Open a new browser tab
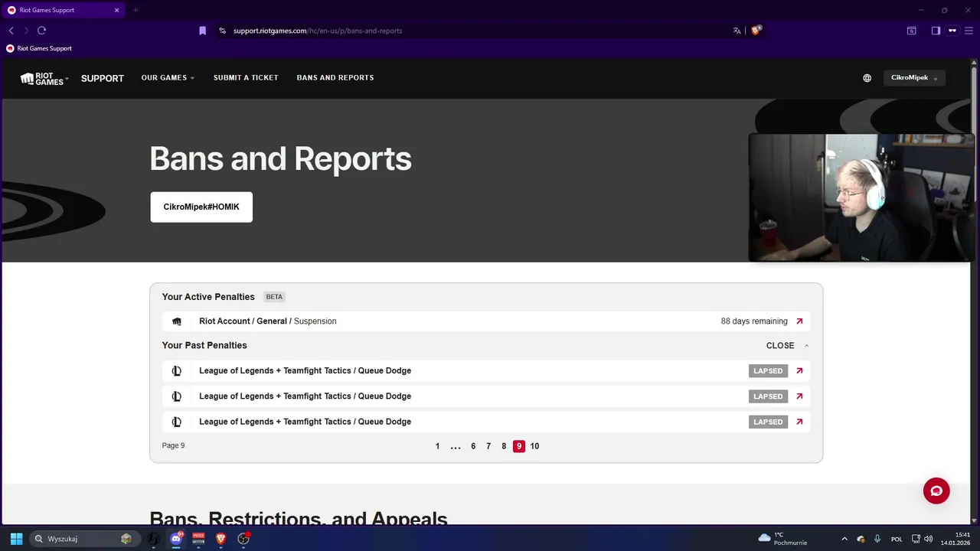 click(136, 10)
